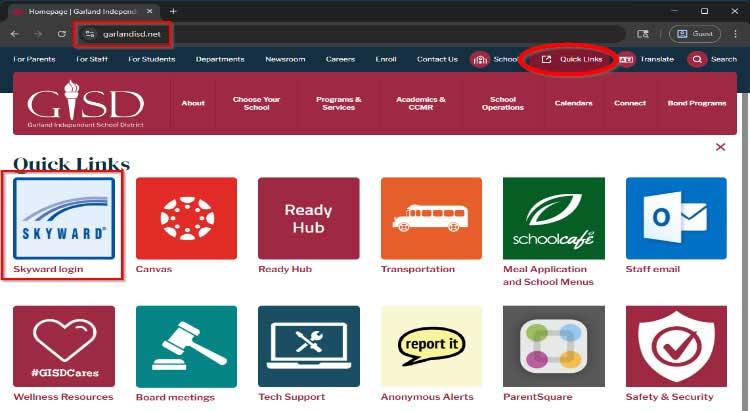
Task: Close the Quick Links panel
Action: [x=720, y=147]
